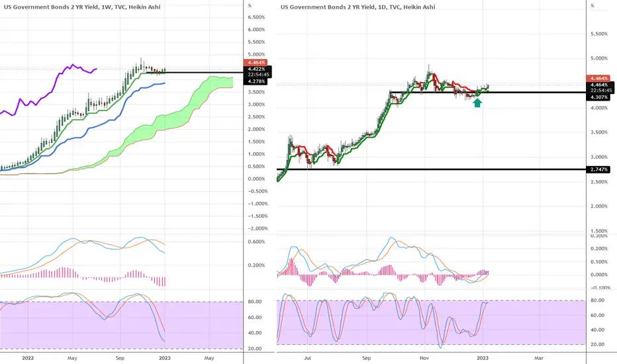The width and height of the screenshot is (617, 364).
Task: Click the Sep label on the weekly time axis
Action: 120,358
